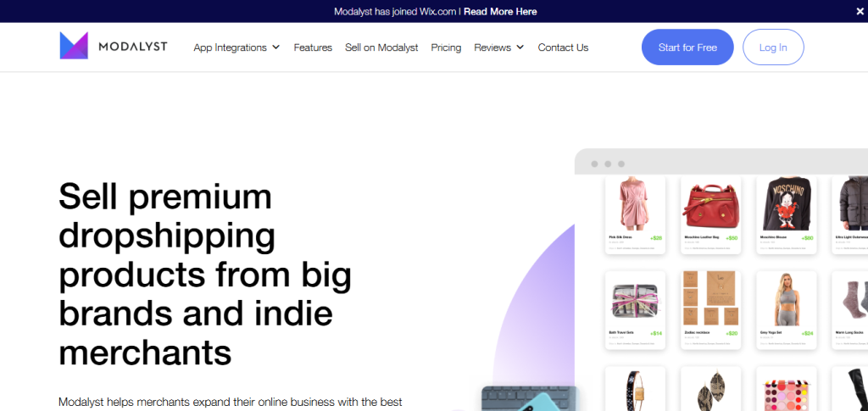Screen dimensions: 868x411
Task: Click the Modalyst M logo icon
Action: tap(74, 46)
